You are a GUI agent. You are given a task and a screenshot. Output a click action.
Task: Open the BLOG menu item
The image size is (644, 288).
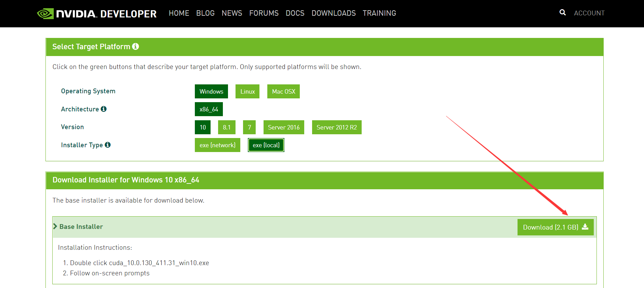tap(205, 13)
